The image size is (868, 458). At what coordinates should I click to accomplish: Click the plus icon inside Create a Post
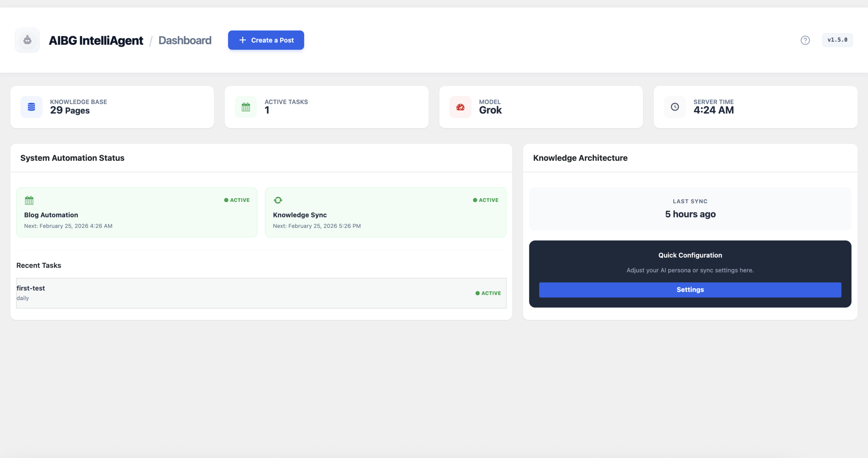coord(242,40)
